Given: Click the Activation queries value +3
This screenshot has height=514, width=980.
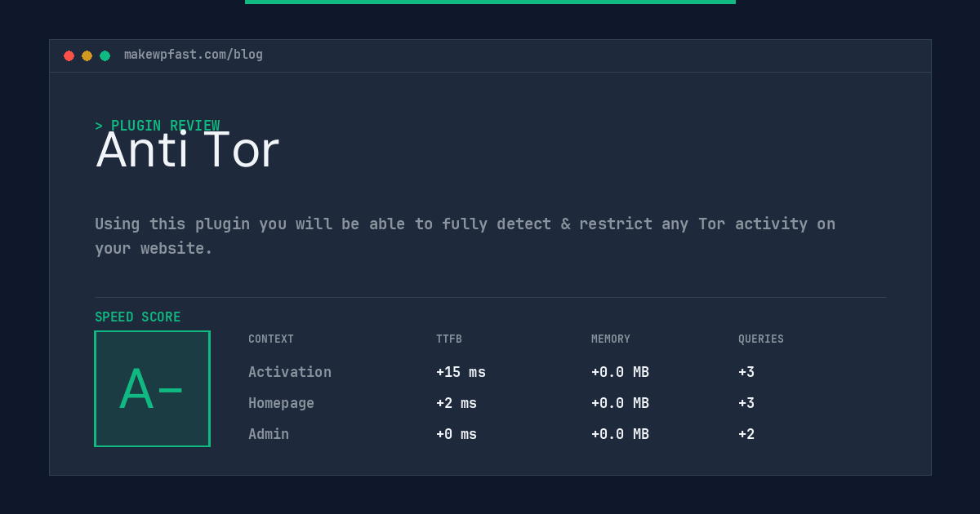Looking at the screenshot, I should [x=746, y=372].
